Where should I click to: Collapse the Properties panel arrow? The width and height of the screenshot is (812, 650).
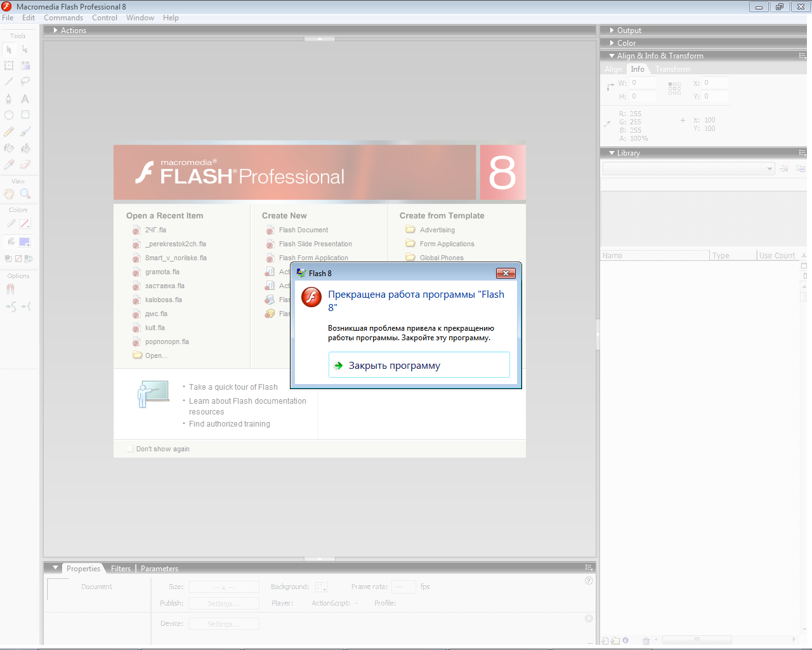pos(55,568)
